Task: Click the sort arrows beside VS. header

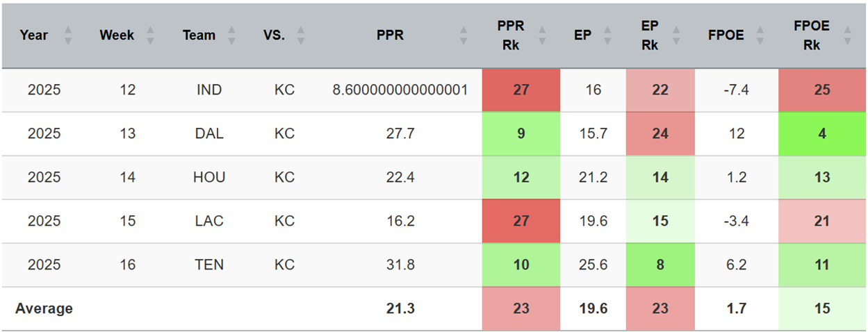Action: pyautogui.click(x=301, y=35)
